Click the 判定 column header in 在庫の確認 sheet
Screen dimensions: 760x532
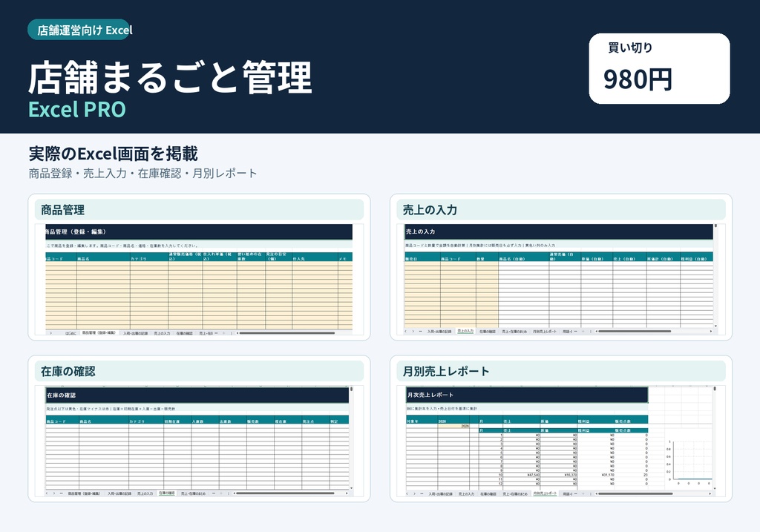click(x=339, y=421)
